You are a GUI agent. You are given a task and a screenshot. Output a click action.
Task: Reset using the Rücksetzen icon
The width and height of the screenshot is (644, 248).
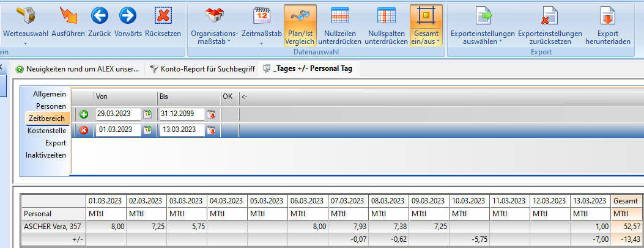click(x=163, y=16)
